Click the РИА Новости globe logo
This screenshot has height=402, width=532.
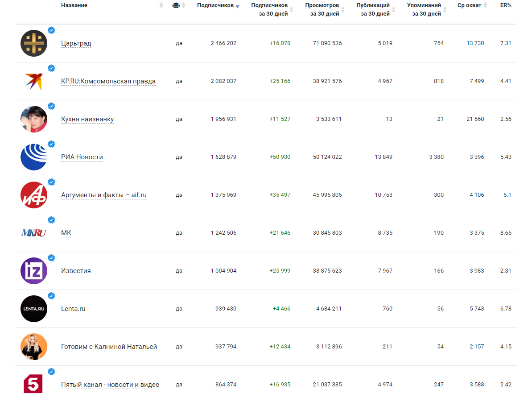pos(33,157)
